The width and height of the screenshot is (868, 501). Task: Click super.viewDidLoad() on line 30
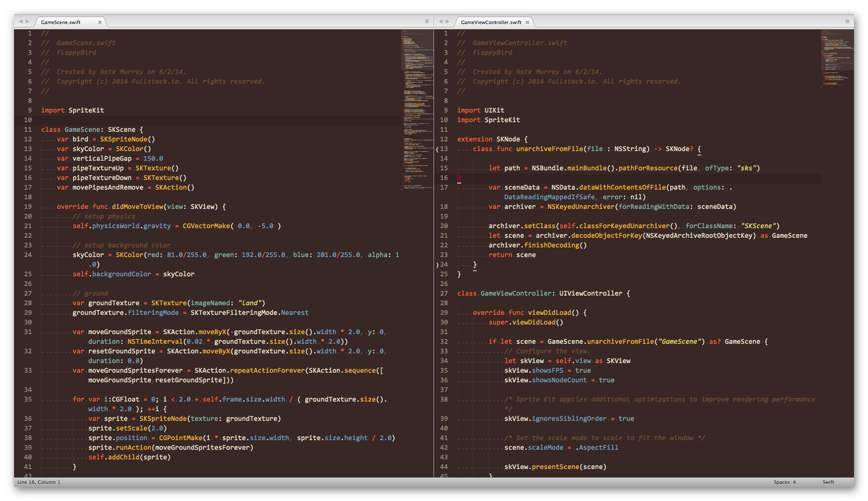[x=526, y=322]
